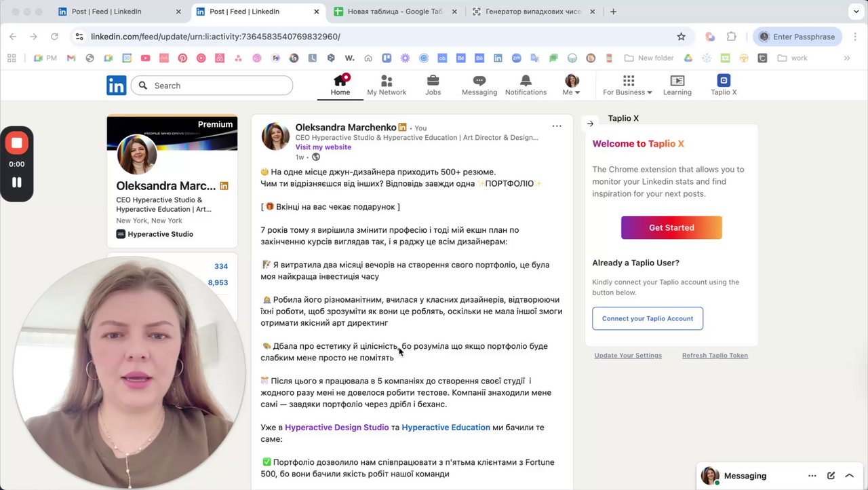
Task: Open the LinkedIn bookmark in bookmarks bar
Action: point(498,58)
